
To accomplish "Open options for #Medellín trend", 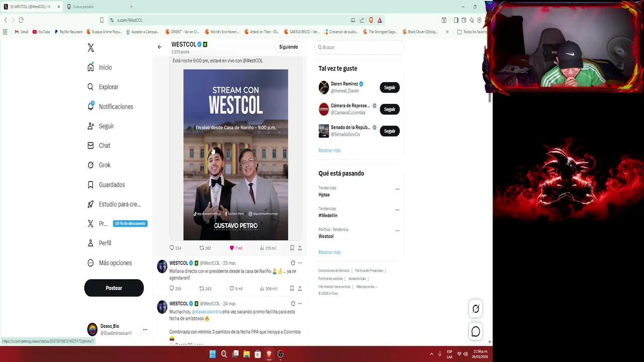I will pos(397,210).
